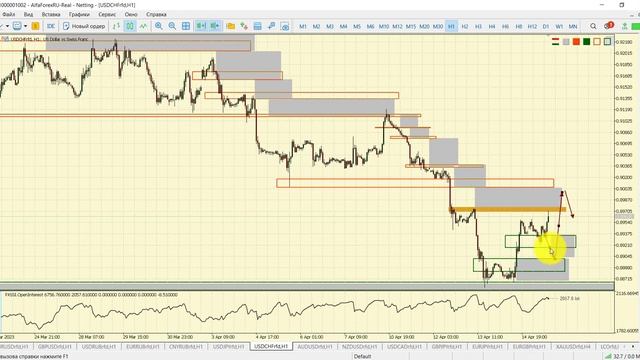The height and width of the screenshot is (360, 640).
Task: Open the Вид menu
Action: pos(28,14)
